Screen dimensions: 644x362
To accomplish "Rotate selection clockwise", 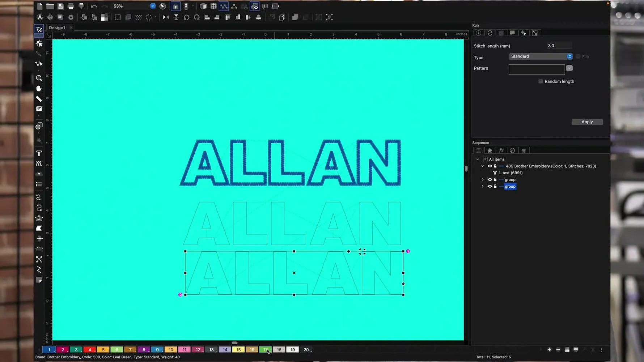I will (197, 17).
